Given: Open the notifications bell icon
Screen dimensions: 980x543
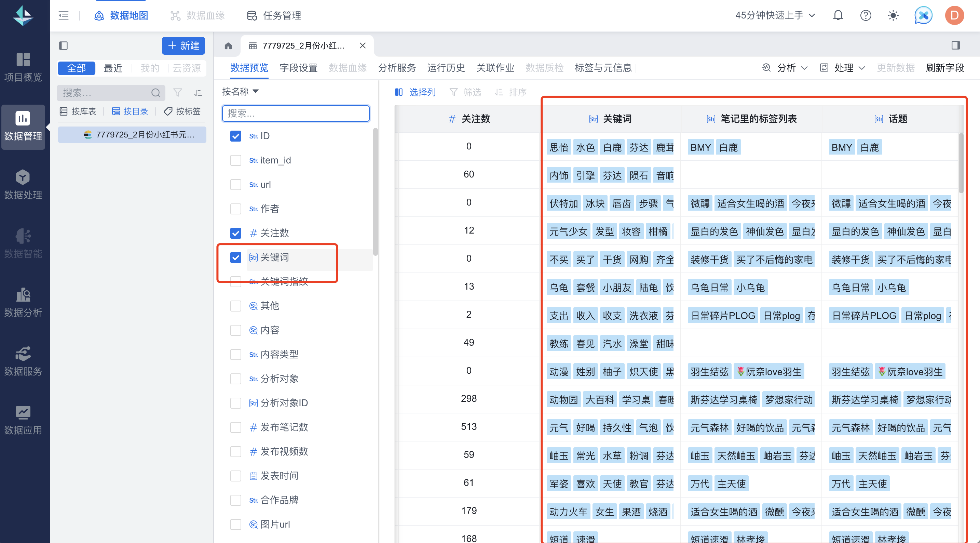Looking at the screenshot, I should point(838,15).
